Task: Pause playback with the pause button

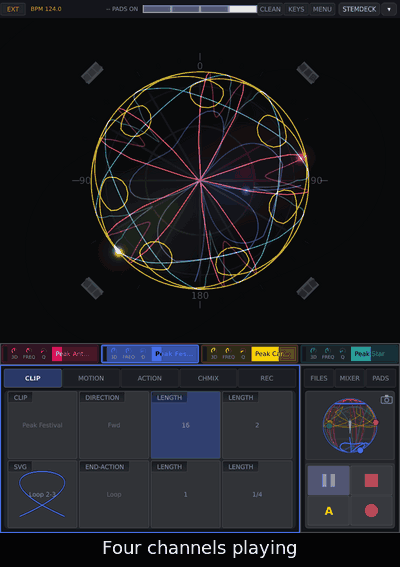Action: pyautogui.click(x=328, y=480)
